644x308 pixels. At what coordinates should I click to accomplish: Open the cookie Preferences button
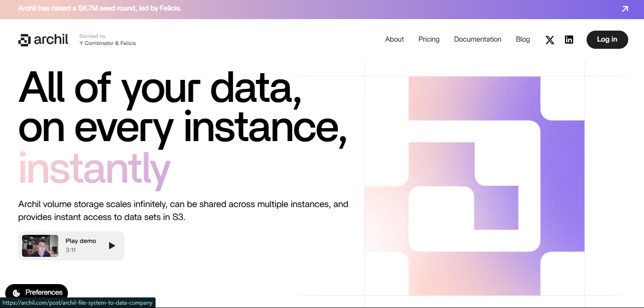click(x=37, y=292)
